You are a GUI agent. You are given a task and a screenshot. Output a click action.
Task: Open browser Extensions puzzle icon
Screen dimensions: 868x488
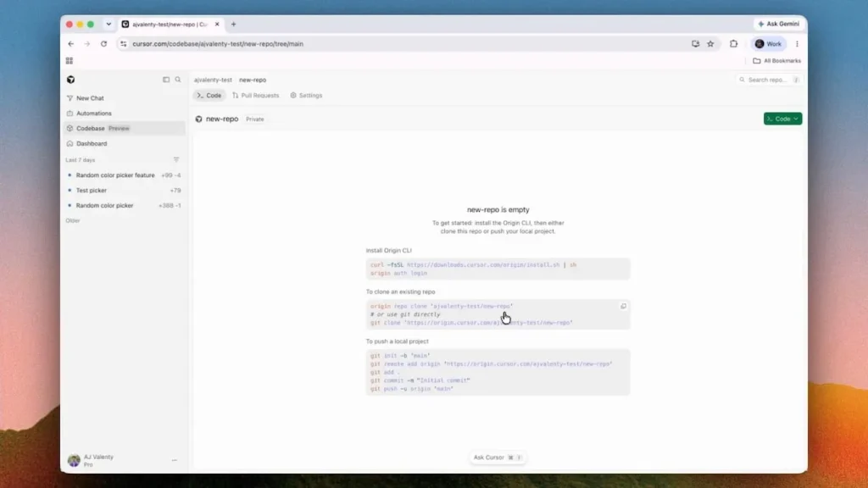733,44
